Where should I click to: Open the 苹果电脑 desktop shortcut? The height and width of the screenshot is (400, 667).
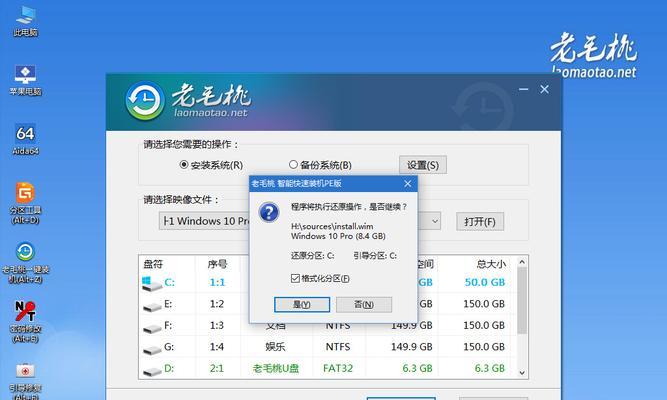tap(25, 80)
